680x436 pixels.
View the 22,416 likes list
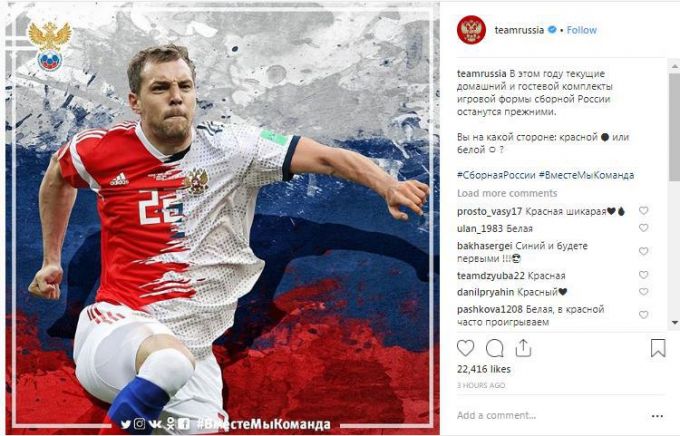[484, 369]
